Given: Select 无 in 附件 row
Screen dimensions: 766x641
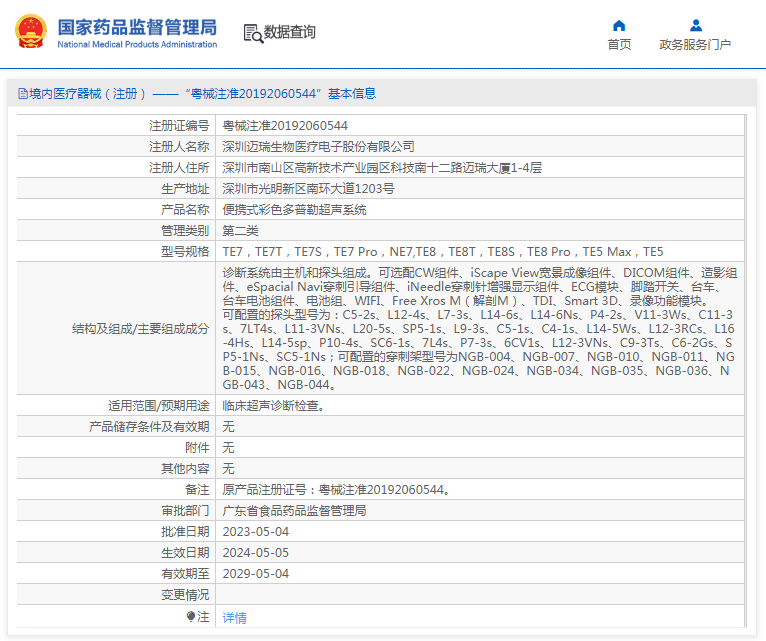Looking at the screenshot, I should pyautogui.click(x=228, y=448).
